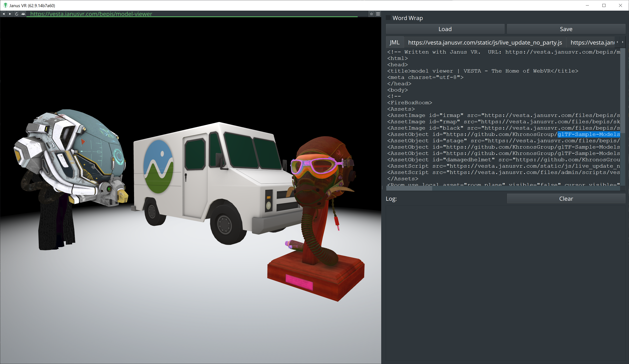The image size is (629, 364).
Task: Click the forward navigation arrow icon
Action: tap(10, 14)
